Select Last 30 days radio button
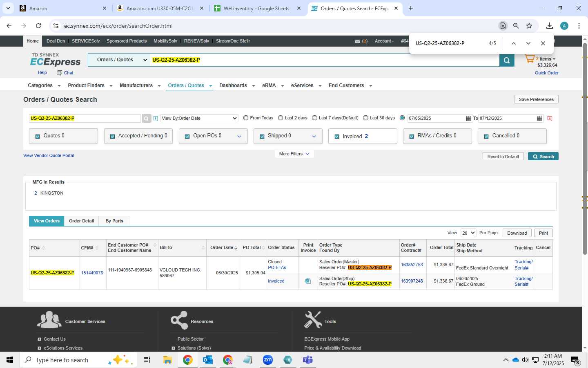Viewport: 588px width, 368px height. (365, 118)
